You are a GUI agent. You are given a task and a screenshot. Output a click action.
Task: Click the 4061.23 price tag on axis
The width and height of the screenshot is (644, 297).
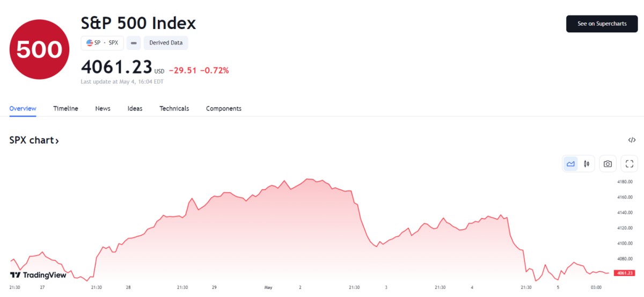pos(624,273)
